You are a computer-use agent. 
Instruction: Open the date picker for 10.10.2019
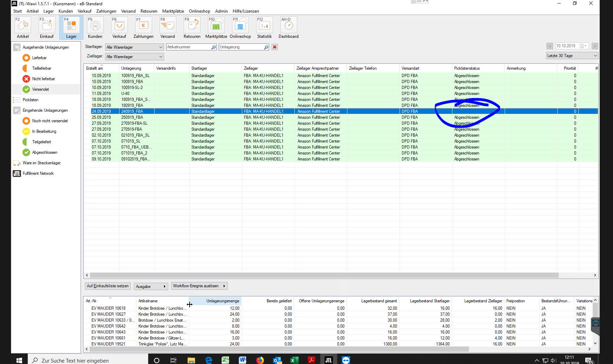click(584, 46)
